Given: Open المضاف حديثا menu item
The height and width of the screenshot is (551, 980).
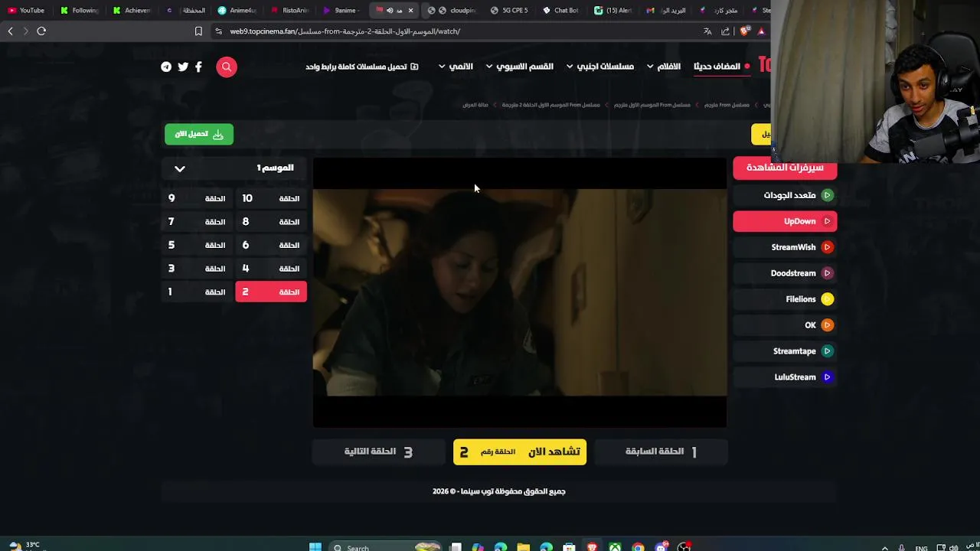Looking at the screenshot, I should point(717,67).
